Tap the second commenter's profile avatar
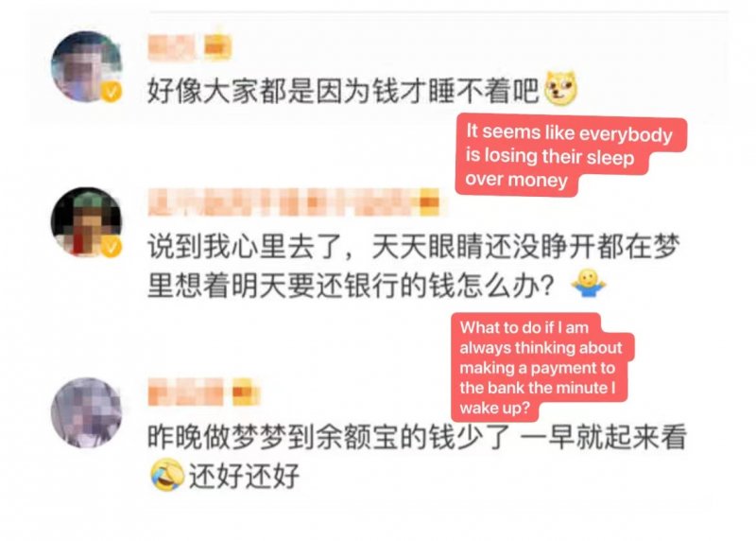 (x=86, y=222)
